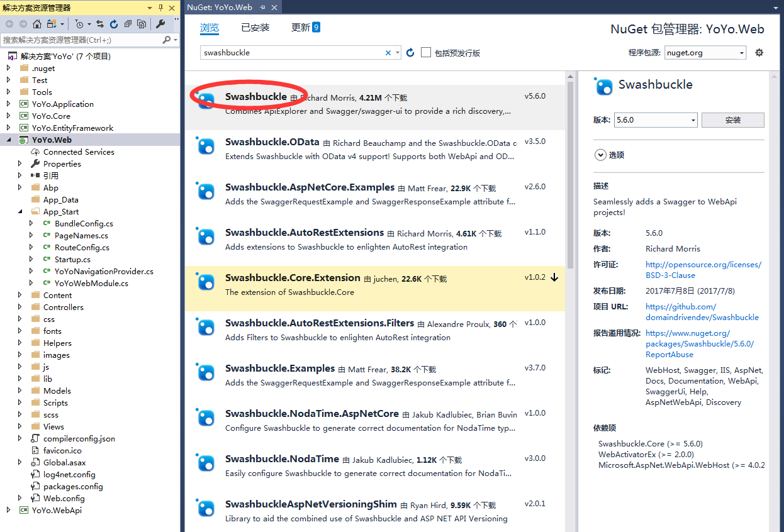Open NuGet settings gear icon
784x532 pixels.
(759, 53)
